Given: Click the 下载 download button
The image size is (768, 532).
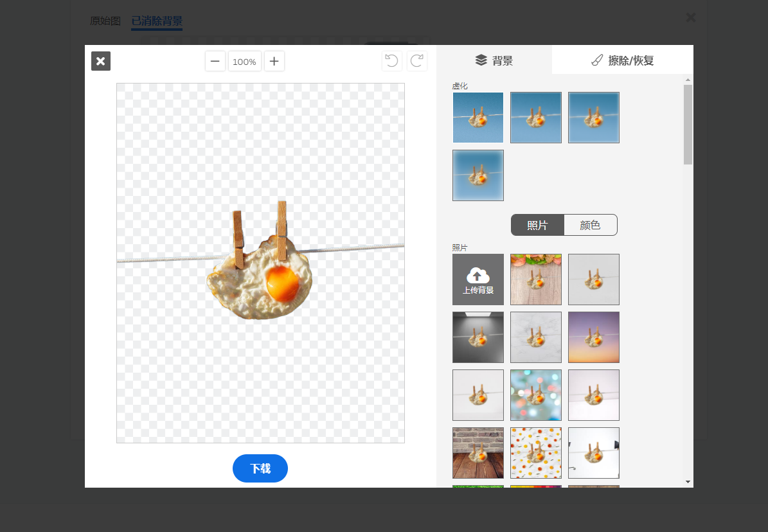Looking at the screenshot, I should click(260, 468).
